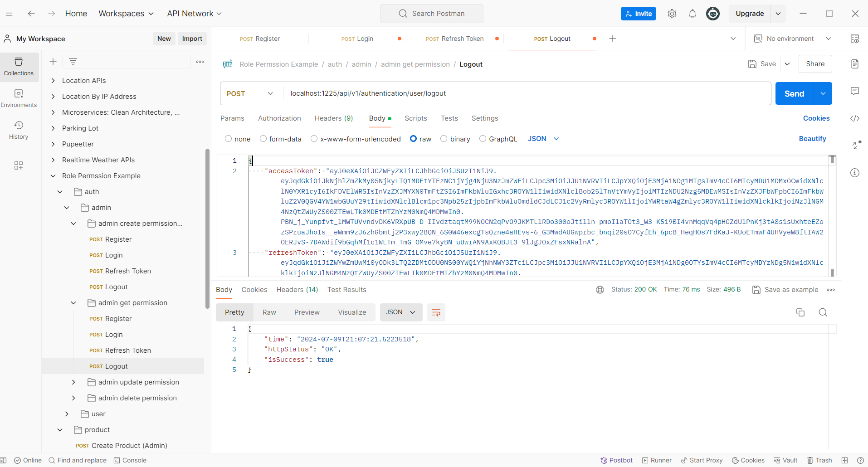Screen dimensions: 868x467
Task: Open the notifications bell
Action: [x=692, y=14]
